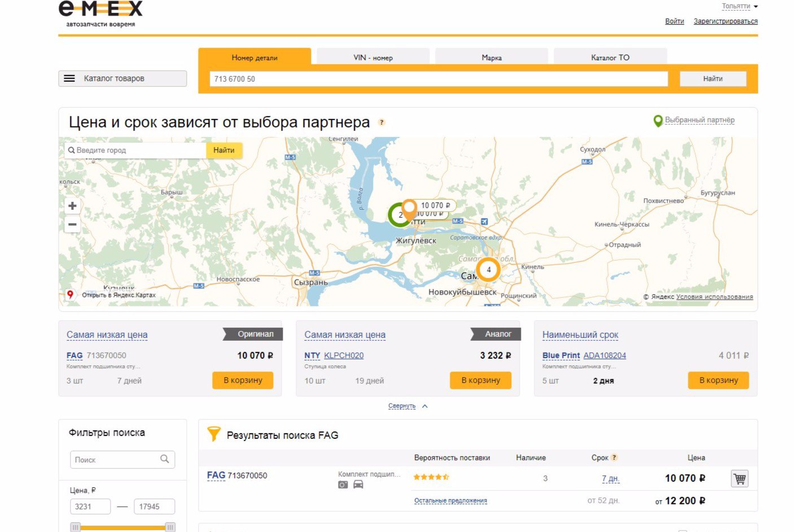Open Самая низкая цена link on Оригинал card

pos(107,335)
